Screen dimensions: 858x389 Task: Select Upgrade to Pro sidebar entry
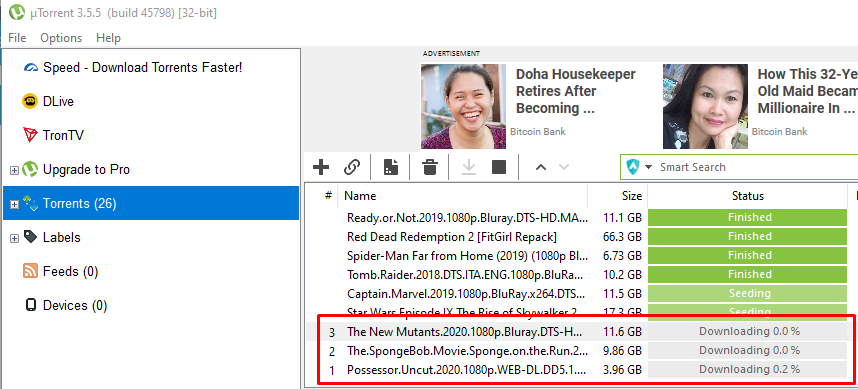[86, 170]
